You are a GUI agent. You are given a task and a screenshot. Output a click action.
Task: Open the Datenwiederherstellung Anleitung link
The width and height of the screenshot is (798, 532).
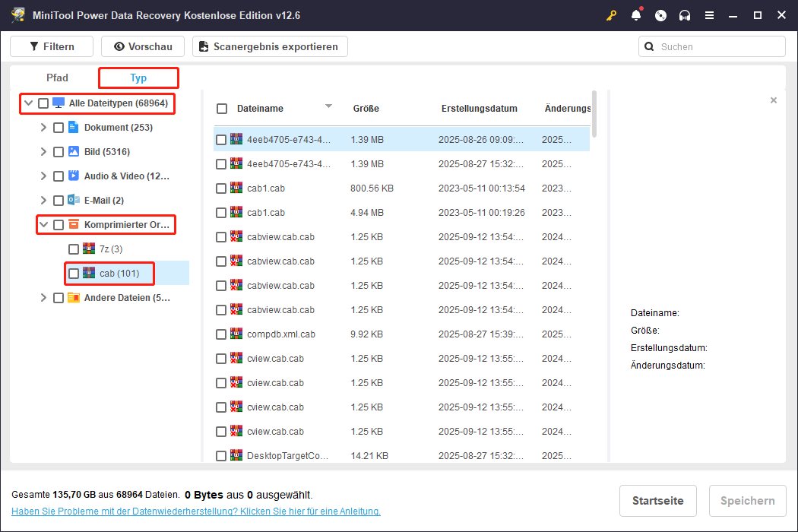click(x=196, y=511)
